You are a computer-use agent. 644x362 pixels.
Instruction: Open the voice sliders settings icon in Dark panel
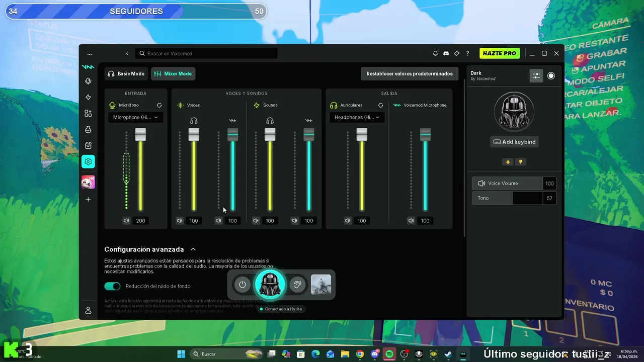[536, 76]
